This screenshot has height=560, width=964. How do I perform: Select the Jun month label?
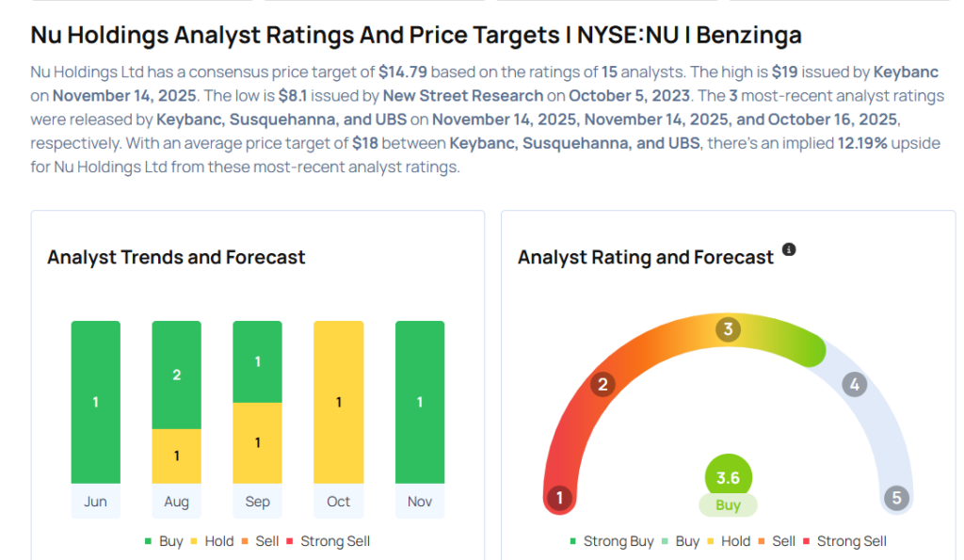pyautogui.click(x=95, y=502)
